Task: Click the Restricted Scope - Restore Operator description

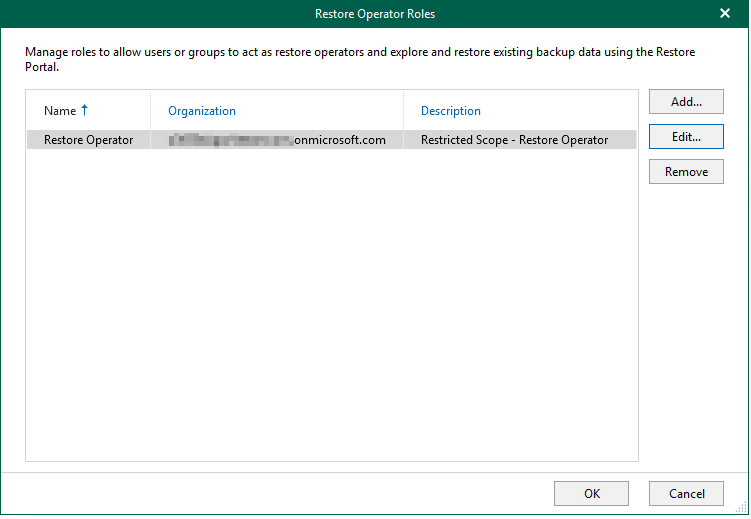Action: pos(514,140)
